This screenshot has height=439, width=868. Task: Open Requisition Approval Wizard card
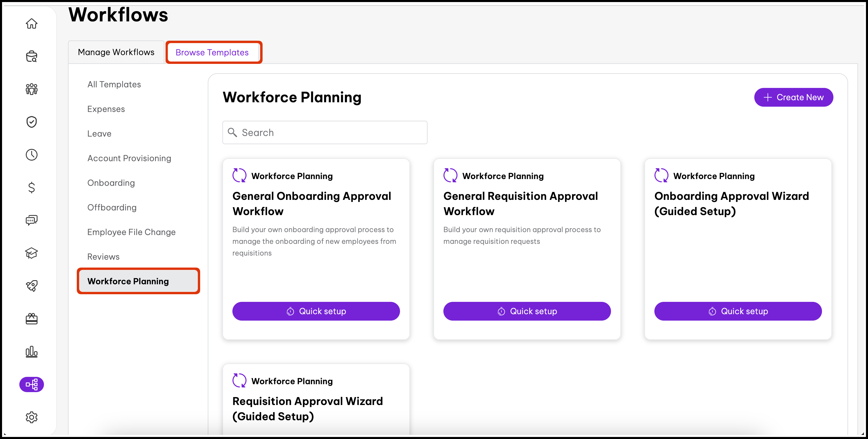point(307,408)
